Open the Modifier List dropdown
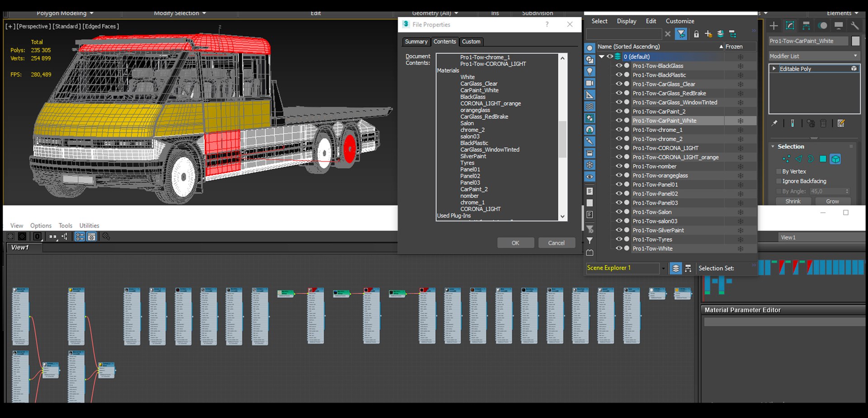This screenshot has height=418, width=868. [814, 56]
